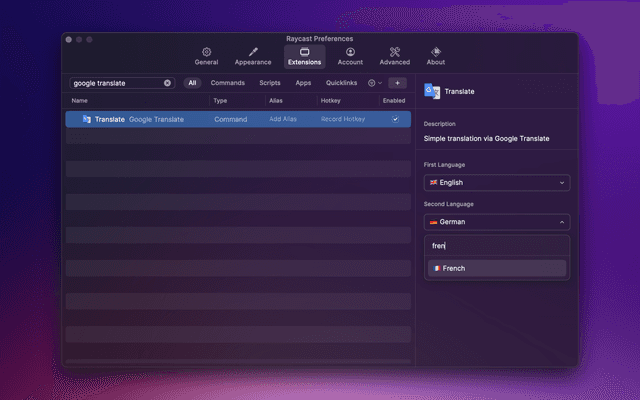Image resolution: width=640 pixels, height=400 pixels.
Task: Filter the list by Commands
Action: (x=228, y=83)
